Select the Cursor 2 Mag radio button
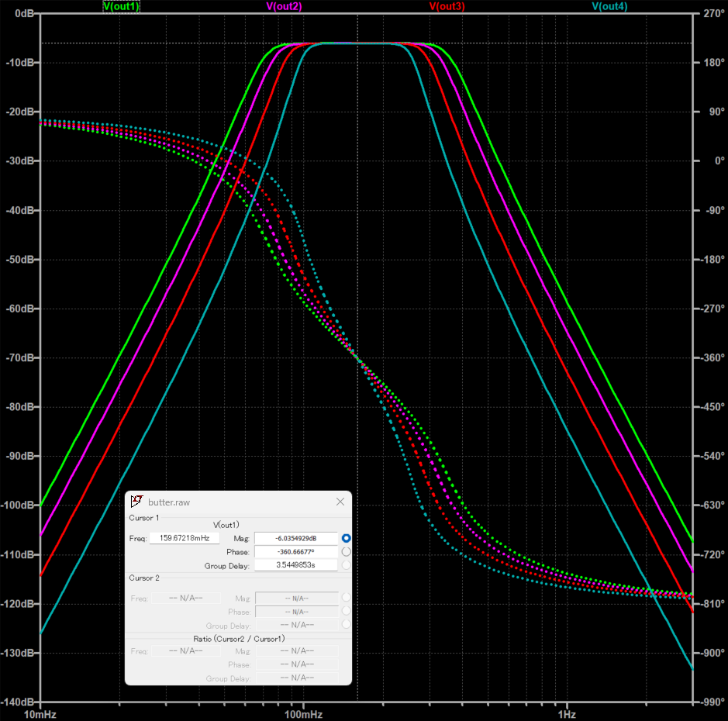The image size is (728, 721). [346, 598]
